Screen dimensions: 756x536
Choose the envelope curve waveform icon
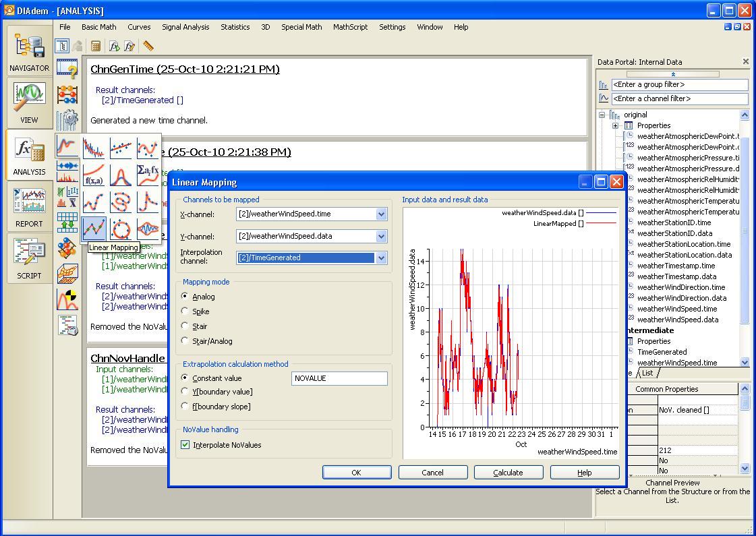point(148,229)
